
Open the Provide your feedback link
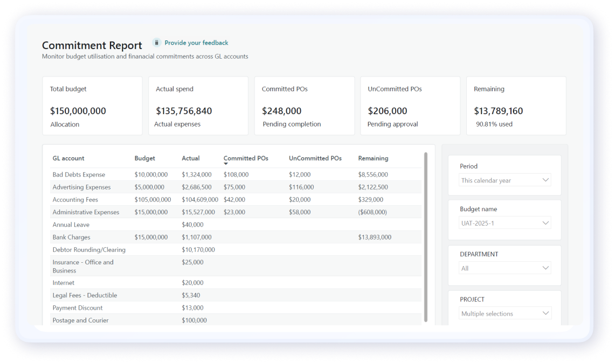pos(196,43)
